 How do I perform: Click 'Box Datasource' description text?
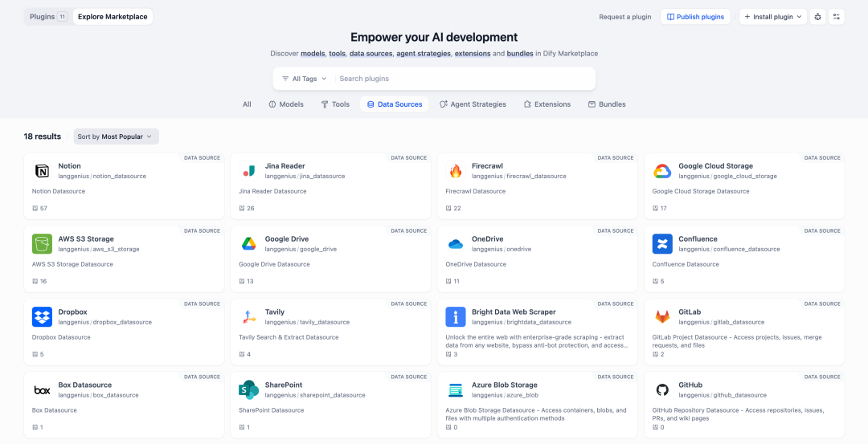click(x=55, y=410)
